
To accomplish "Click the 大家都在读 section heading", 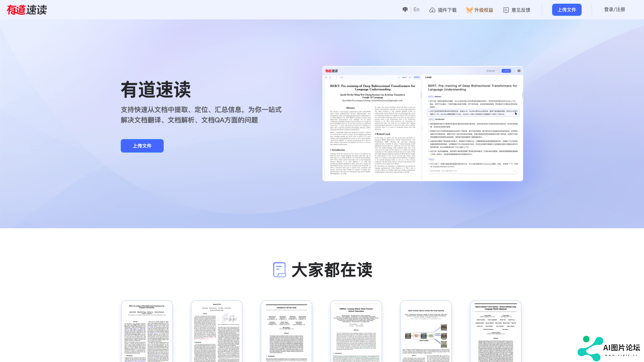I will coord(332,270).
